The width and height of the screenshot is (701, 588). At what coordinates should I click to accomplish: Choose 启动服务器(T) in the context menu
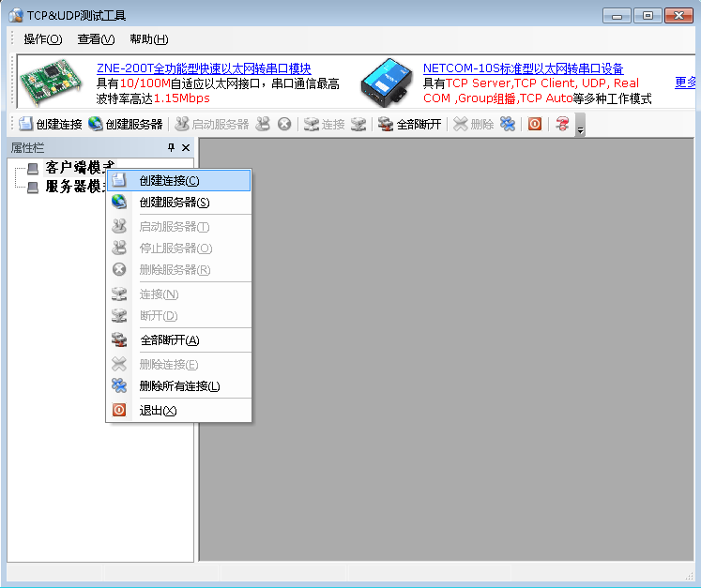coord(179,227)
